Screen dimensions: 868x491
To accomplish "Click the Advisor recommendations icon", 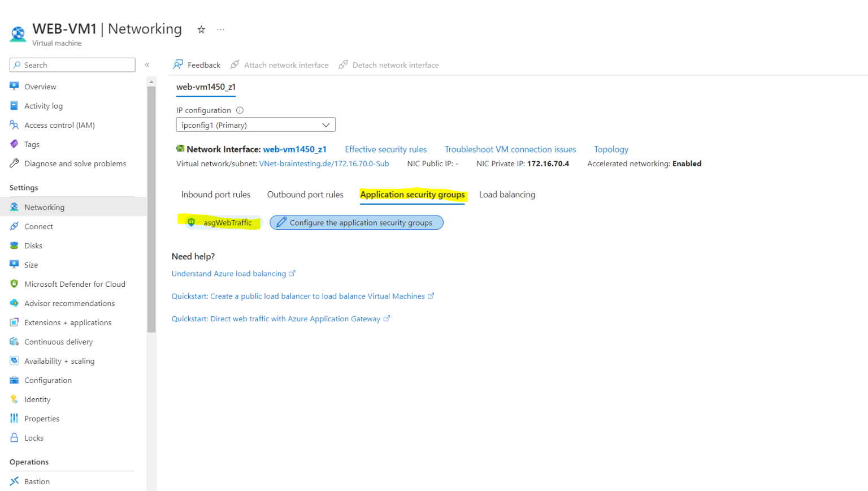I will tap(14, 303).
